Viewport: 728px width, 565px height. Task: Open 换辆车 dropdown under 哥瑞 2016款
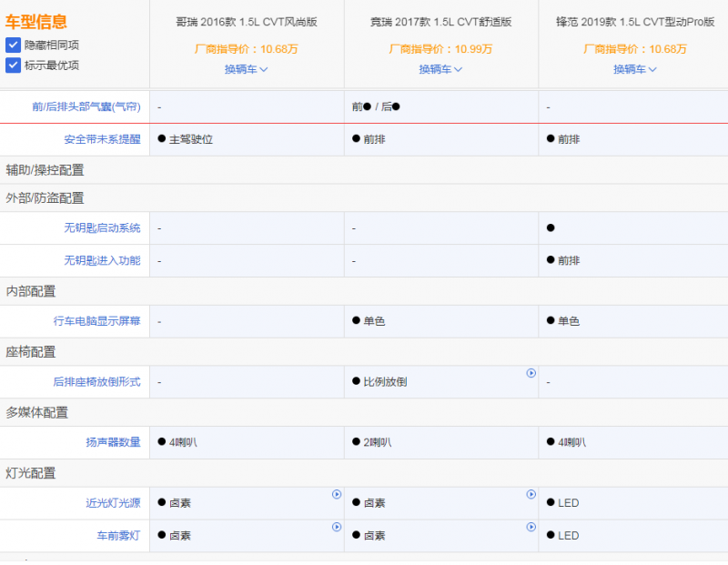click(247, 69)
